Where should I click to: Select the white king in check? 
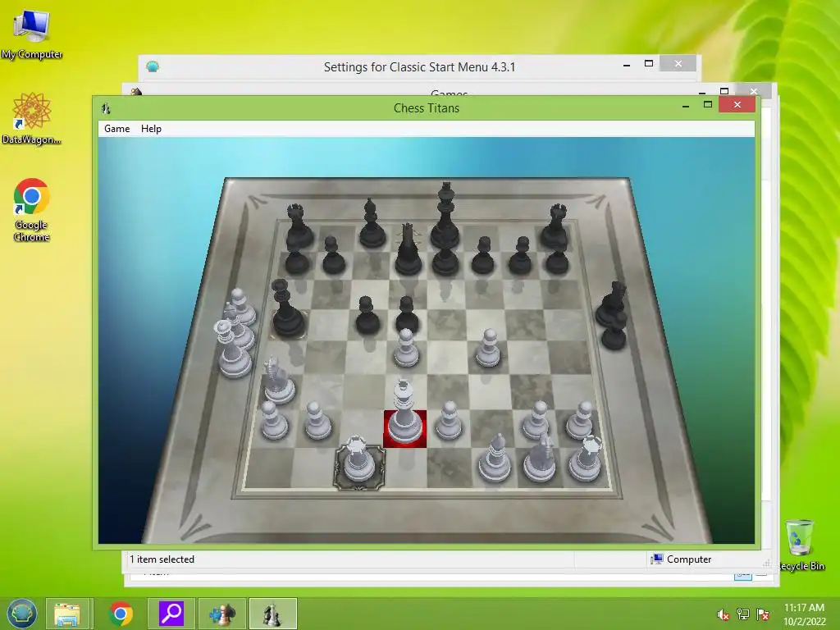coord(404,413)
